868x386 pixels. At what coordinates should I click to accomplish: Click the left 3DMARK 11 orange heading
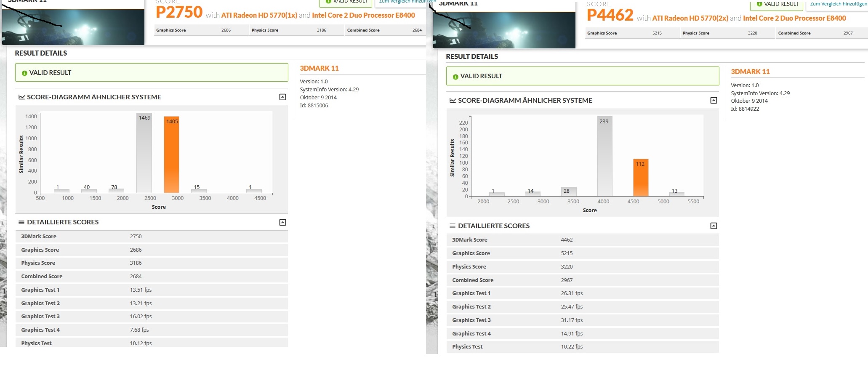319,69
